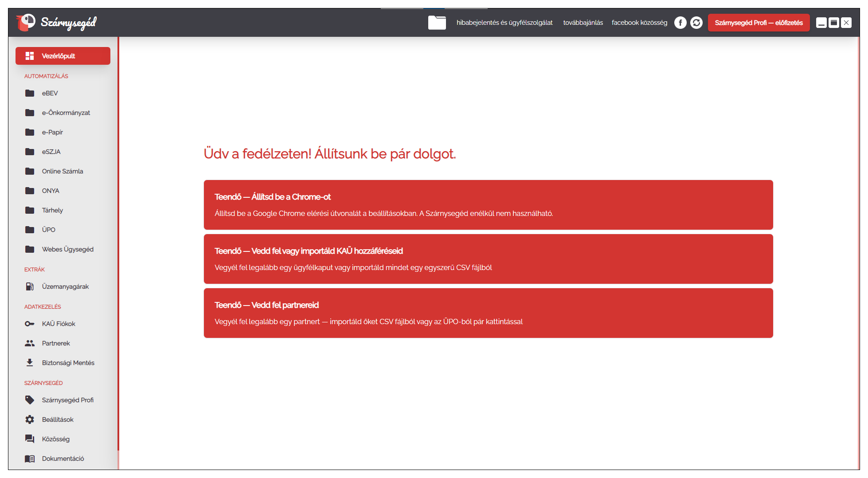Open the Facebook icon in the header
868x478 pixels.
[680, 23]
